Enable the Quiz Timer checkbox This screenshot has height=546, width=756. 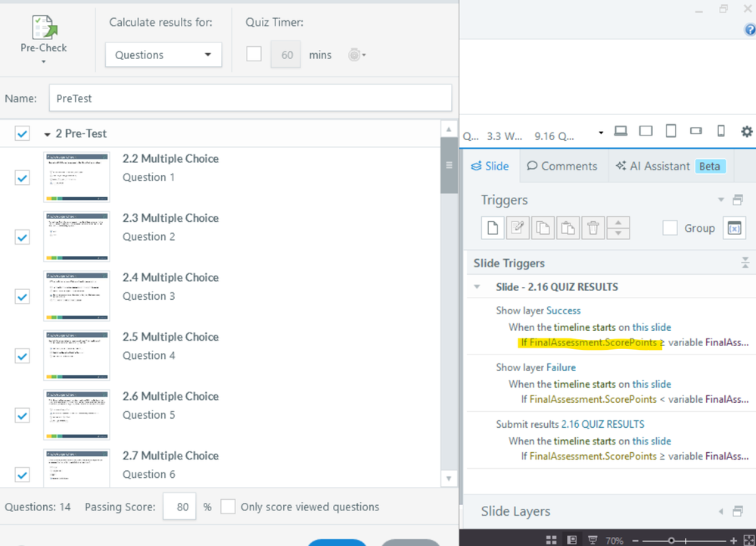(254, 54)
